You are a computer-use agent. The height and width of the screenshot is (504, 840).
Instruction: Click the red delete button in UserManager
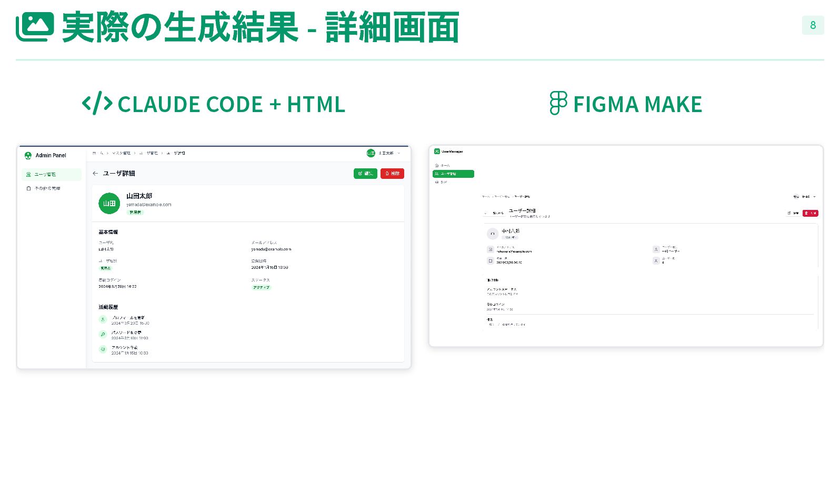[x=811, y=213]
